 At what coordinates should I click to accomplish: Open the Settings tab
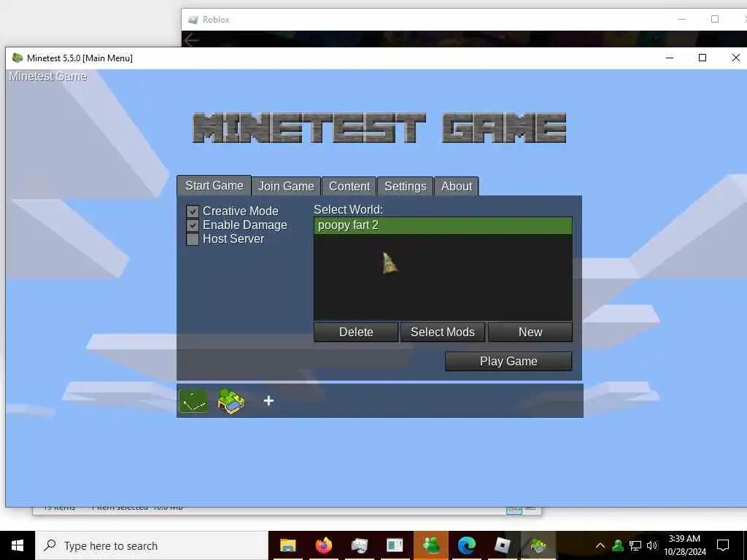click(406, 186)
